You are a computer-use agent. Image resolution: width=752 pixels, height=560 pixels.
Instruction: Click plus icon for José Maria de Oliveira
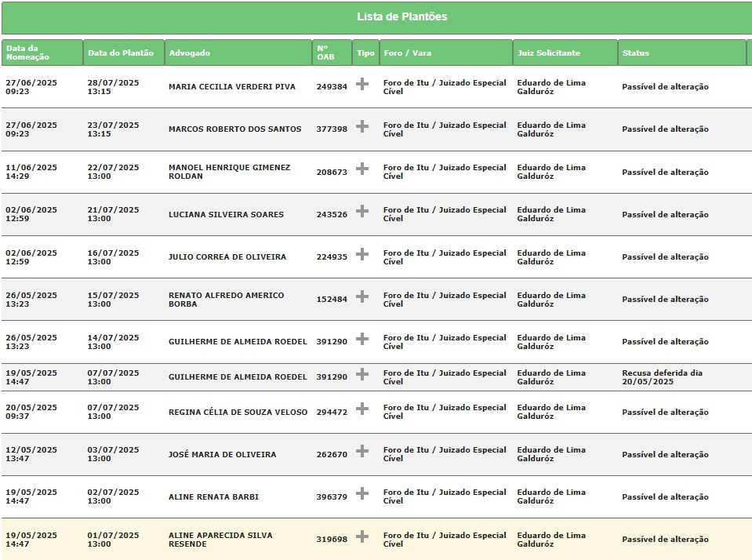(362, 451)
